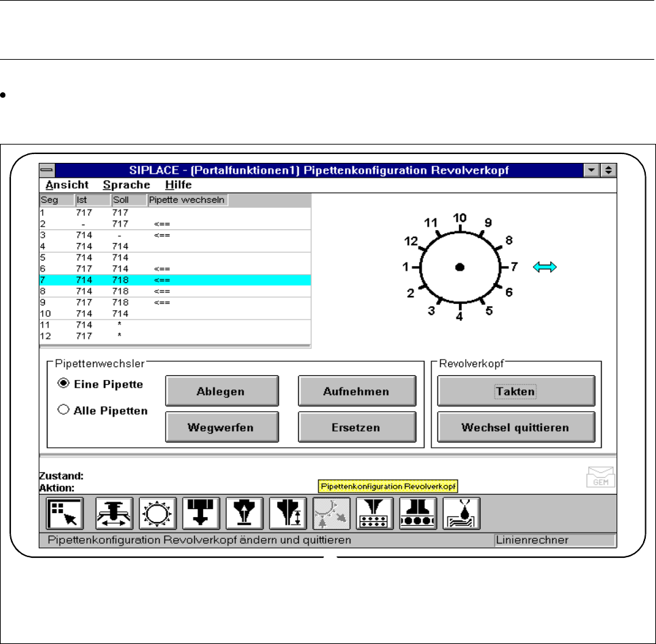Select segment 9 row in the table

pos(175,303)
